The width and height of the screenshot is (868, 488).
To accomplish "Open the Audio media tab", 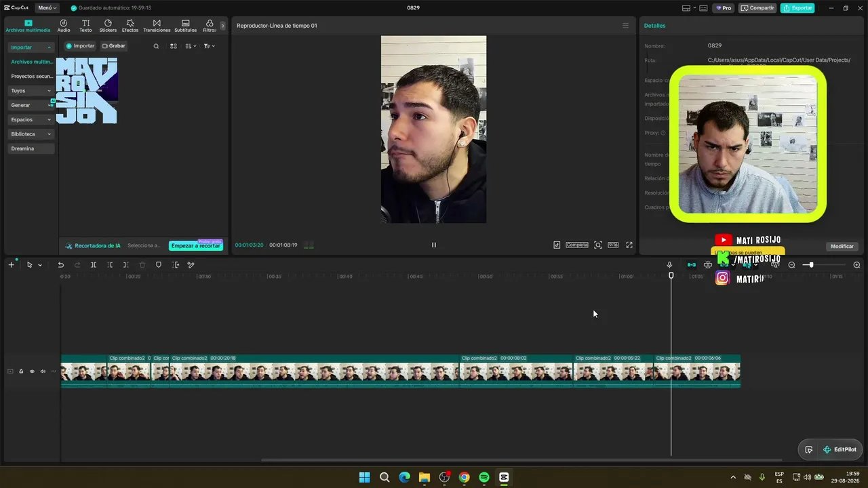I will click(x=64, y=26).
